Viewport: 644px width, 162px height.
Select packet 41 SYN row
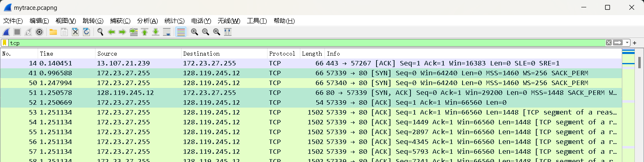click(311, 73)
